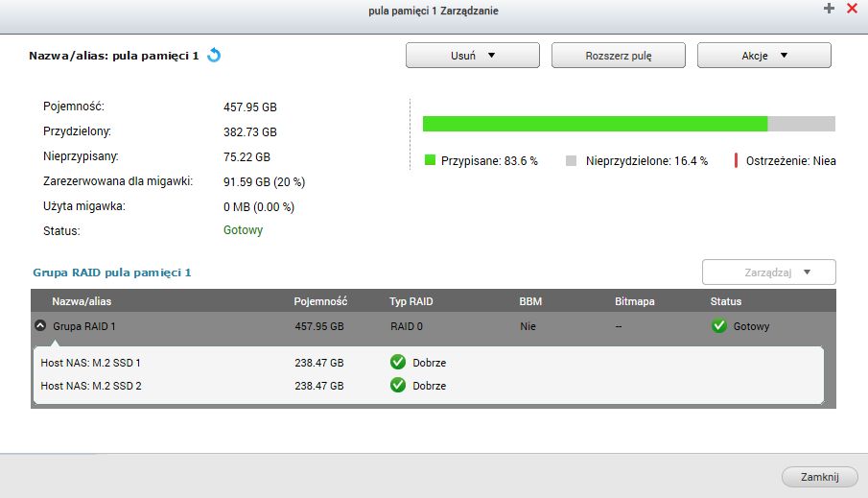868x498 pixels.
Task: Click the 238.47 GB value for M.2 SSD 1
Action: point(318,363)
